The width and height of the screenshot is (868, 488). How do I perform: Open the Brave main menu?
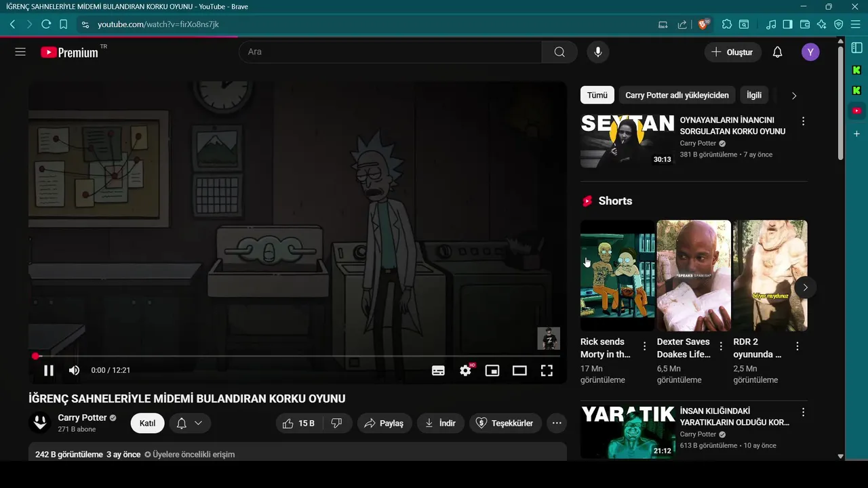856,24
